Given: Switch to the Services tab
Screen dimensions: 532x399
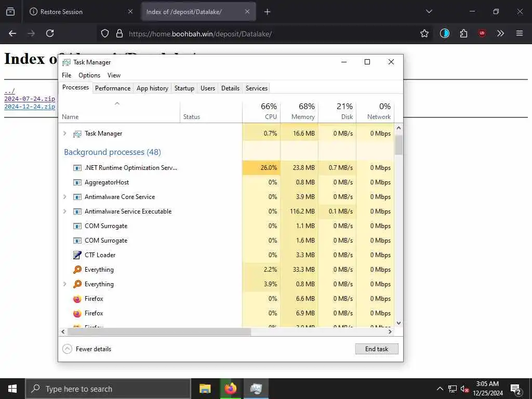Looking at the screenshot, I should [x=257, y=88].
